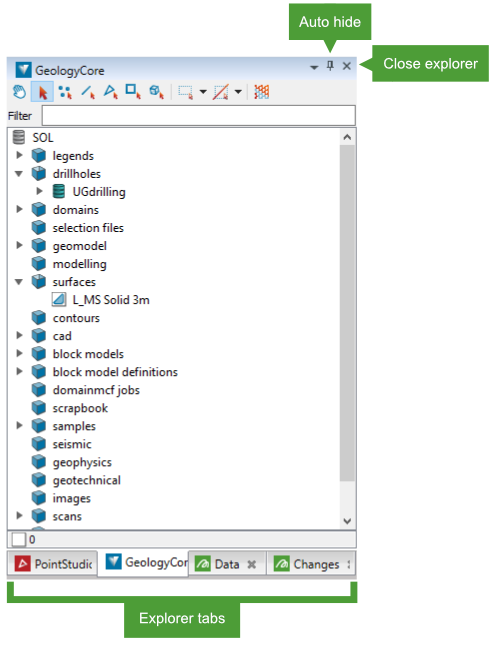The width and height of the screenshot is (491, 645).
Task: Close the Data tab
Action: [251, 564]
